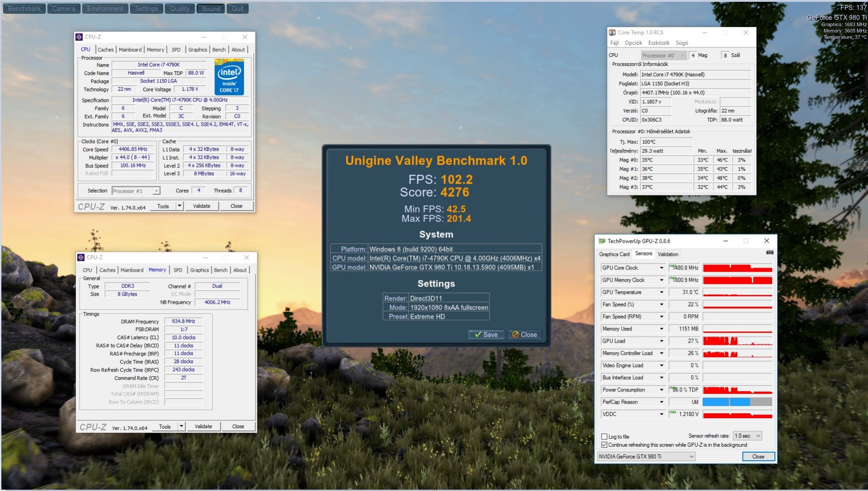The width and height of the screenshot is (868, 491).
Task: Click the DRAM Frequency value field
Action: 184,321
